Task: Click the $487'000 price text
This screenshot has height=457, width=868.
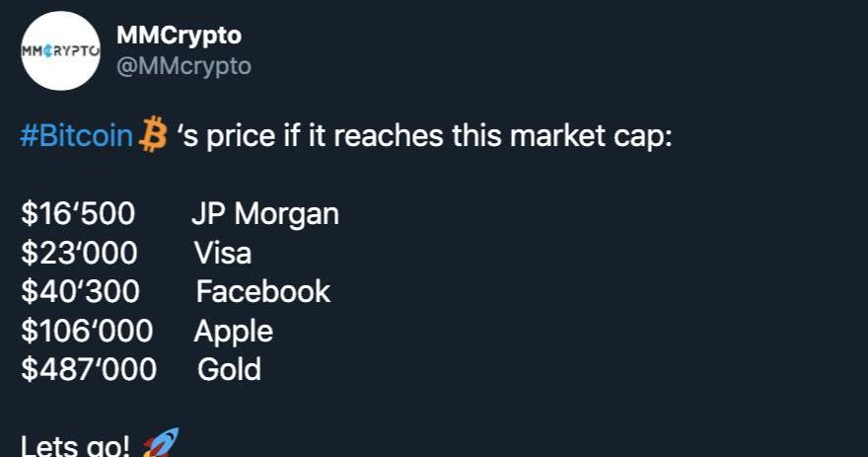Action: 89,370
